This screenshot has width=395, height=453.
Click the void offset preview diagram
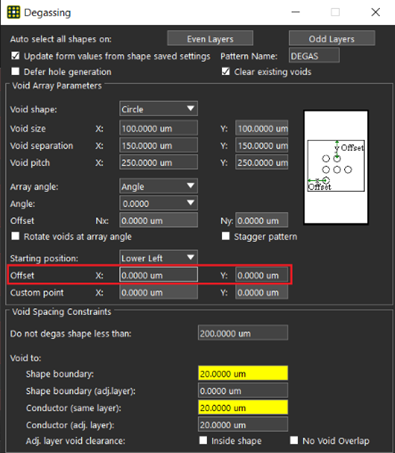tap(336, 167)
